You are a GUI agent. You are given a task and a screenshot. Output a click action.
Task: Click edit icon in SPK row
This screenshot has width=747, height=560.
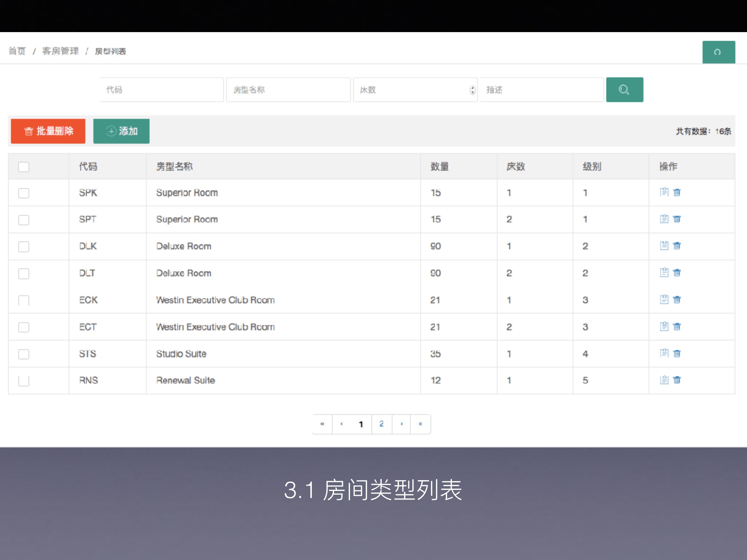pos(664,192)
